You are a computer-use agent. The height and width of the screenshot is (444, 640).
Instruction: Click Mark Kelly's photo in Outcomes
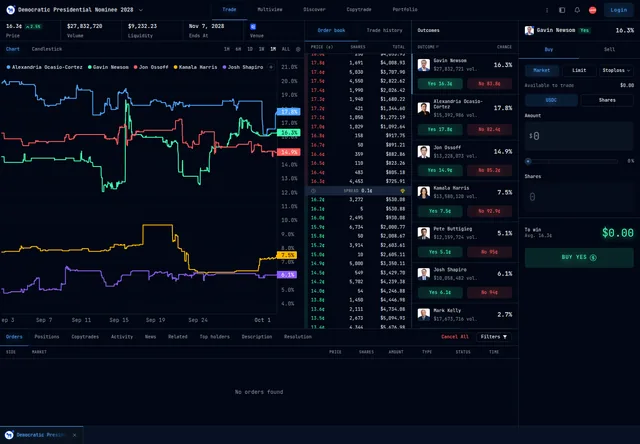point(424,314)
